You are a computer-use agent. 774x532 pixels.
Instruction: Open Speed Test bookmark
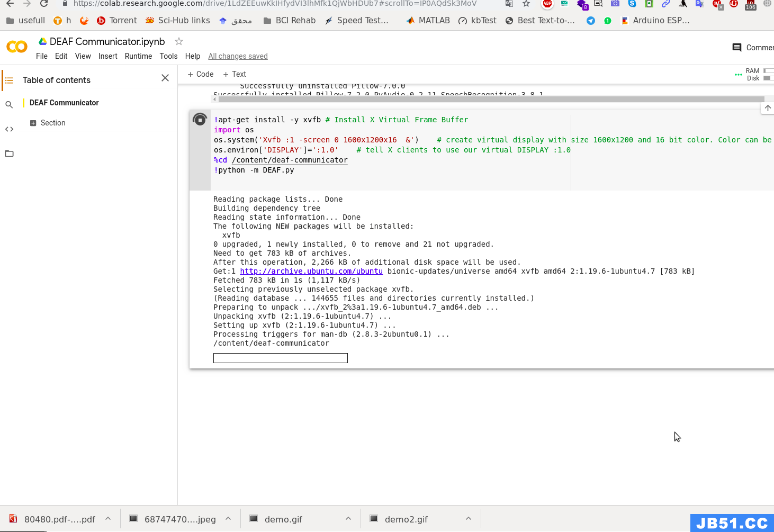(357, 21)
